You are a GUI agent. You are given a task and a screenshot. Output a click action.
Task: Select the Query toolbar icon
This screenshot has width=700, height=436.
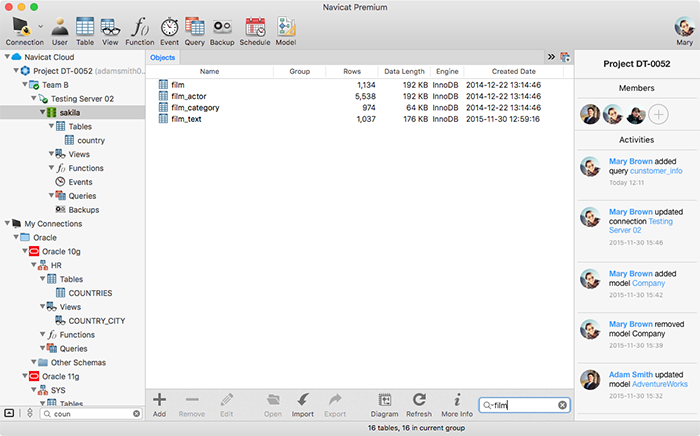(195, 31)
